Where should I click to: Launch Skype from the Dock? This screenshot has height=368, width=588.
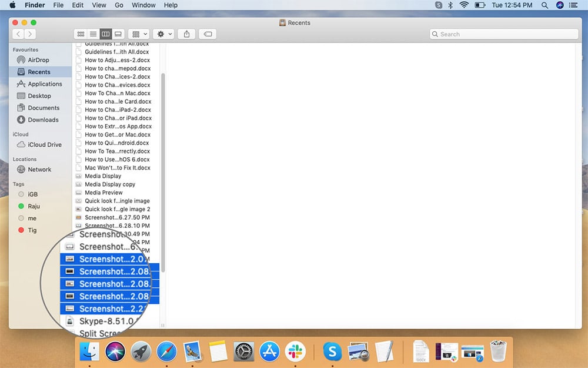(332, 352)
